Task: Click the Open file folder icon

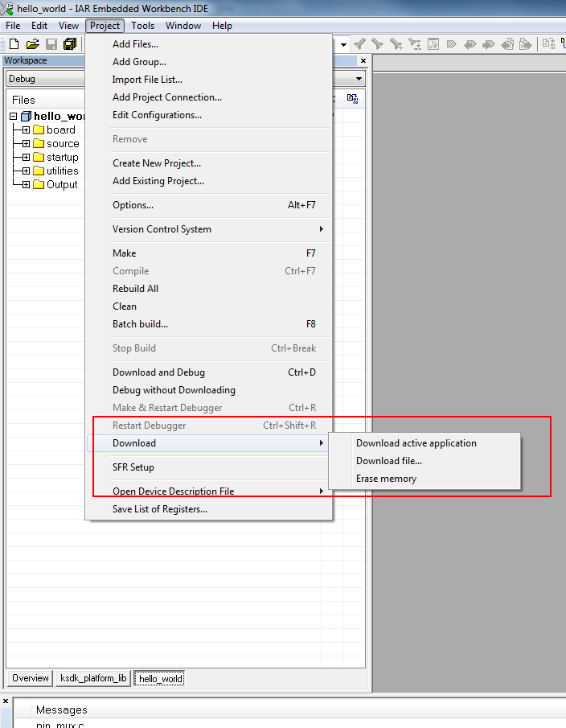Action: click(x=32, y=44)
